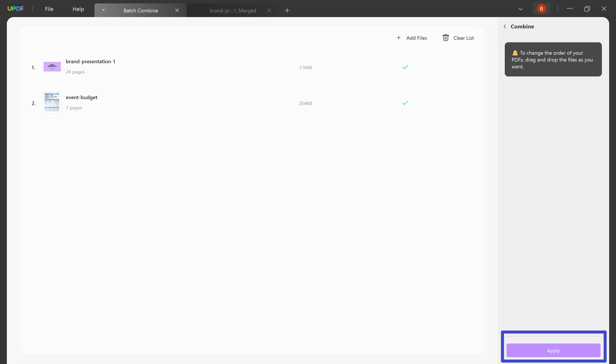The width and height of the screenshot is (616, 364).
Task: Expand the tab list dropdown arrow
Action: tap(520, 9)
